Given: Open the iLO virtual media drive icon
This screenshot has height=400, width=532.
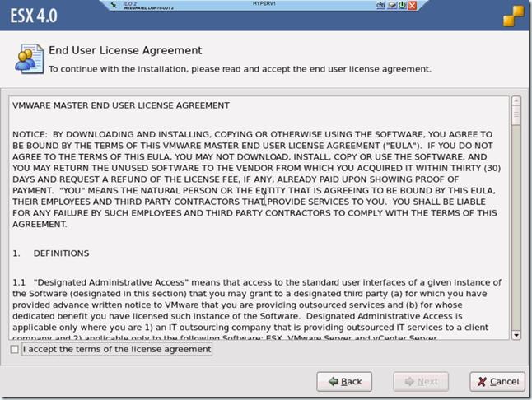Looking at the screenshot, I should point(393,5).
